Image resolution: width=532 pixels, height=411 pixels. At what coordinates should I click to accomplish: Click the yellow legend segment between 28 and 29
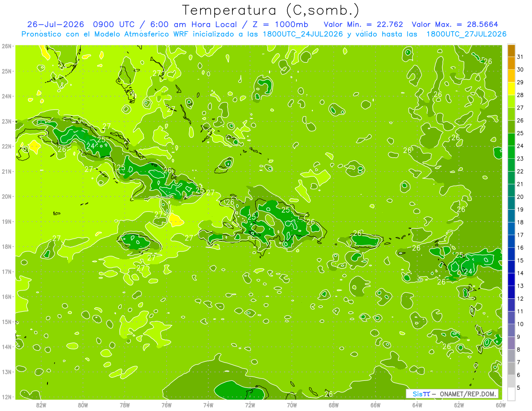click(x=511, y=89)
